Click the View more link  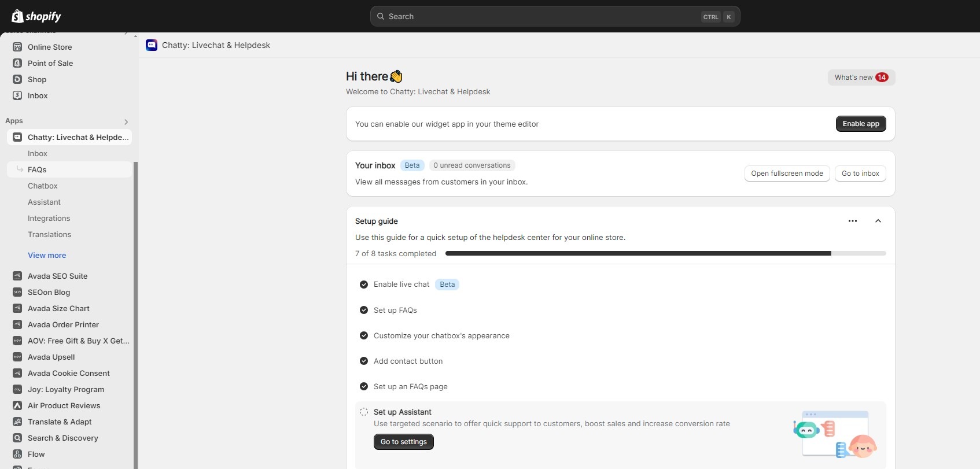47,255
